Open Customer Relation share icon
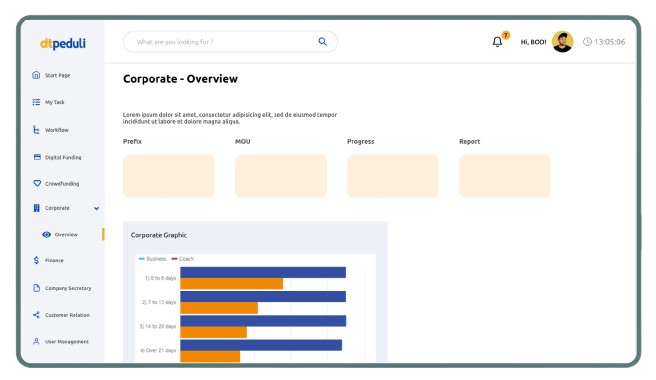656x380 pixels. (x=36, y=315)
